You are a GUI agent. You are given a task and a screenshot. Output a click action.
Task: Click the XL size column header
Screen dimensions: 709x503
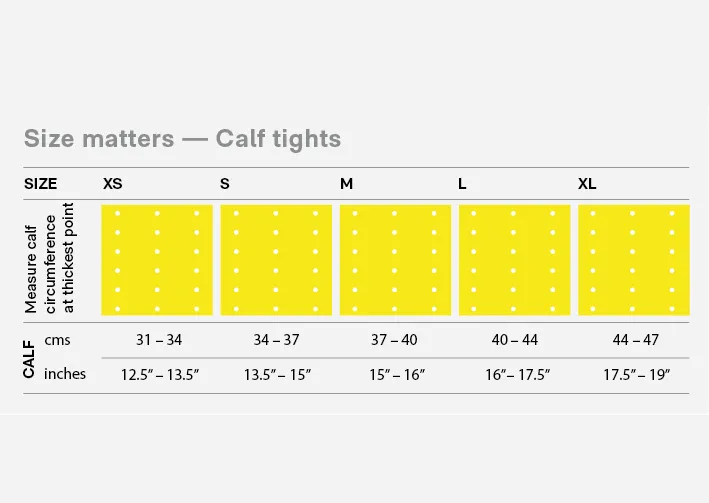[x=587, y=184]
